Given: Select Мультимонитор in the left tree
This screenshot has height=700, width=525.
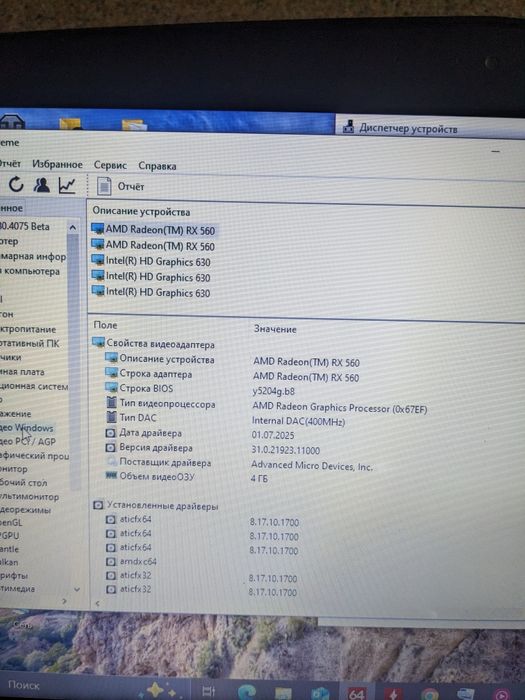Looking at the screenshot, I should point(29,496).
